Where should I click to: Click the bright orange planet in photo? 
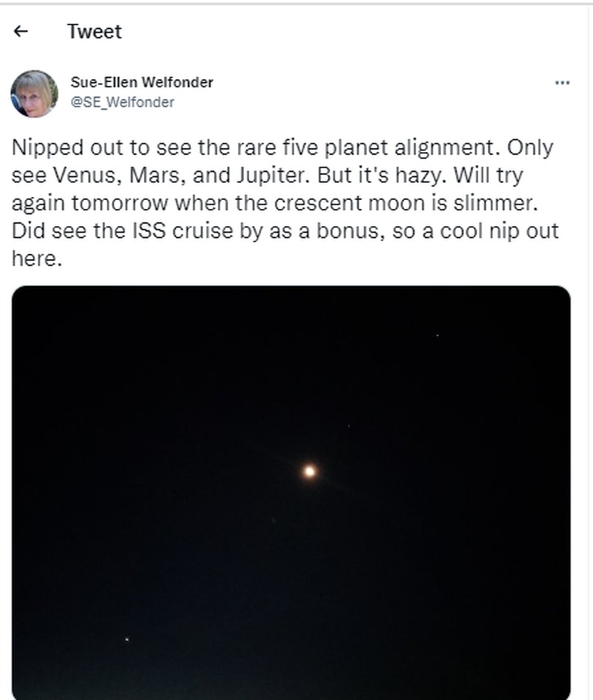pyautogui.click(x=310, y=471)
